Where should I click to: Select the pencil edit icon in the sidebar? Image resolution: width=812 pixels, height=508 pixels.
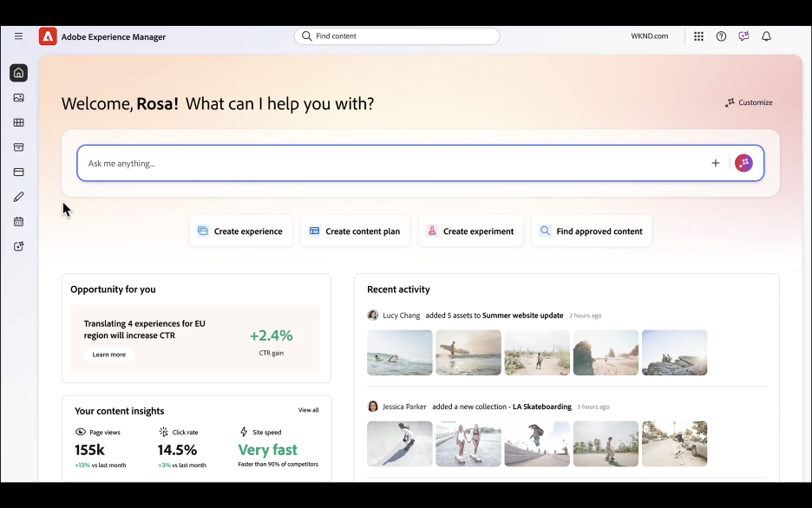tap(18, 197)
